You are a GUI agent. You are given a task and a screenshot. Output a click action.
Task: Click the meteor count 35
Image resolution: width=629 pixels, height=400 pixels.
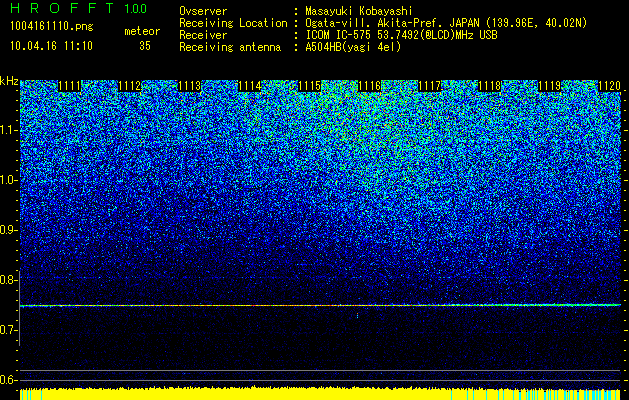[145, 46]
